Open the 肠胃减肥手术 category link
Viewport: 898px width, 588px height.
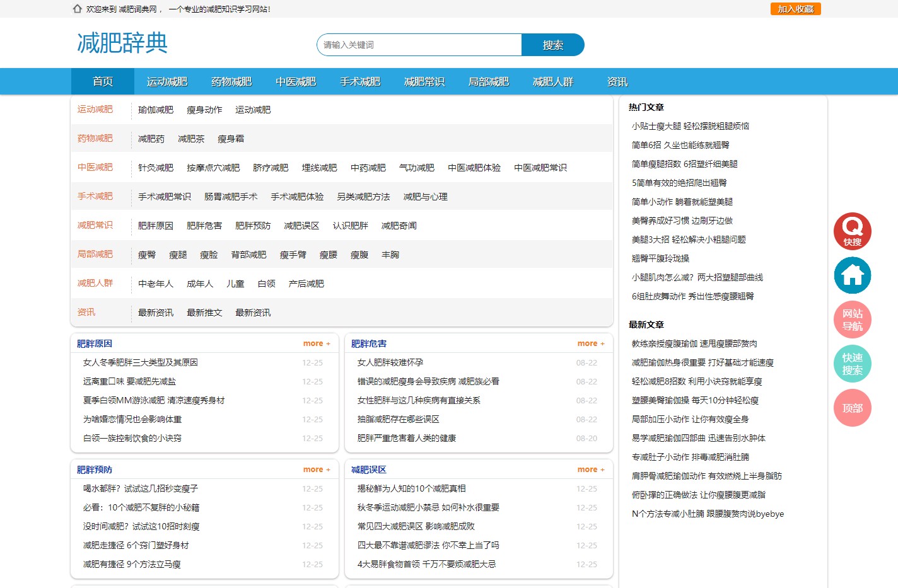click(231, 197)
